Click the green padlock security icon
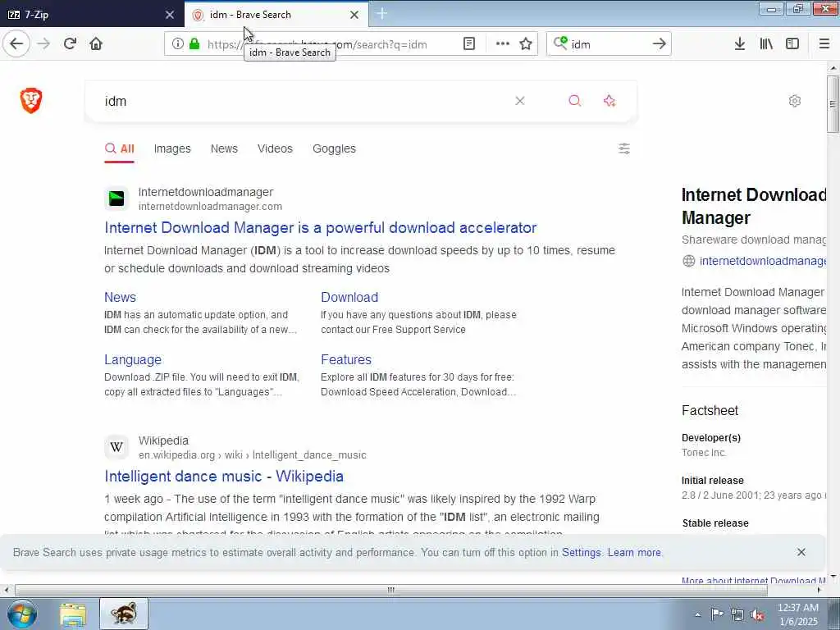Viewport: 840px width, 630px height. point(194,44)
